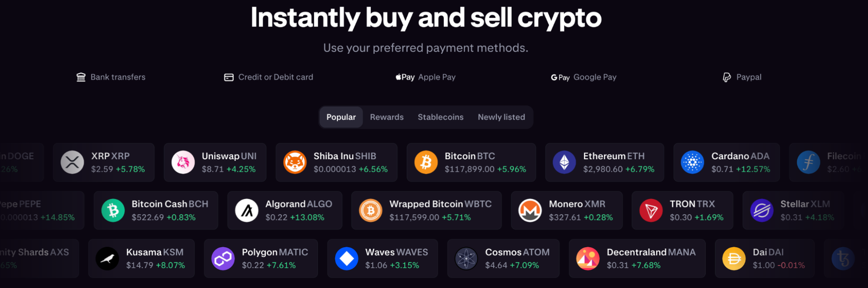Viewport: 868px width, 288px height.
Task: Click the Uniswap unicorn icon
Action: tap(183, 162)
